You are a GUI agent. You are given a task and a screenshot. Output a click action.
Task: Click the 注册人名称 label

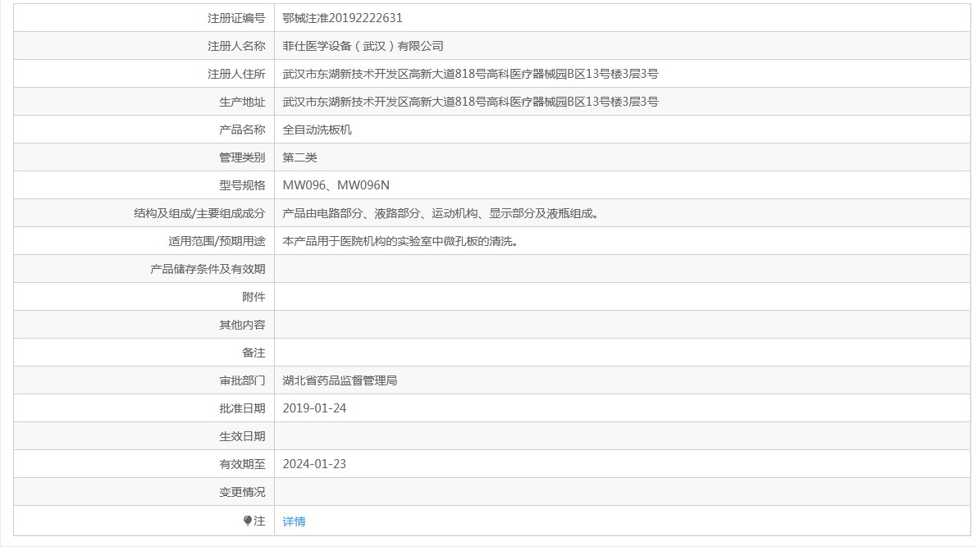(236, 46)
